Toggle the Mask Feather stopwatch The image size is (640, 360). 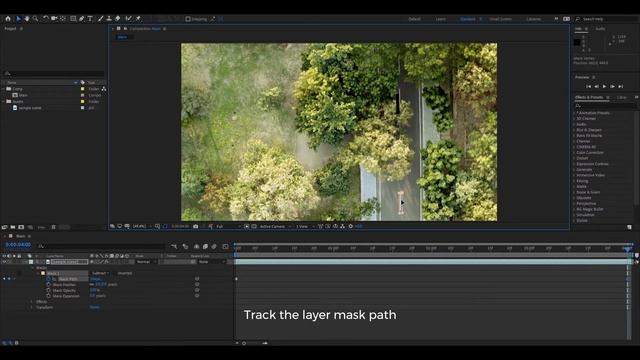tap(49, 284)
